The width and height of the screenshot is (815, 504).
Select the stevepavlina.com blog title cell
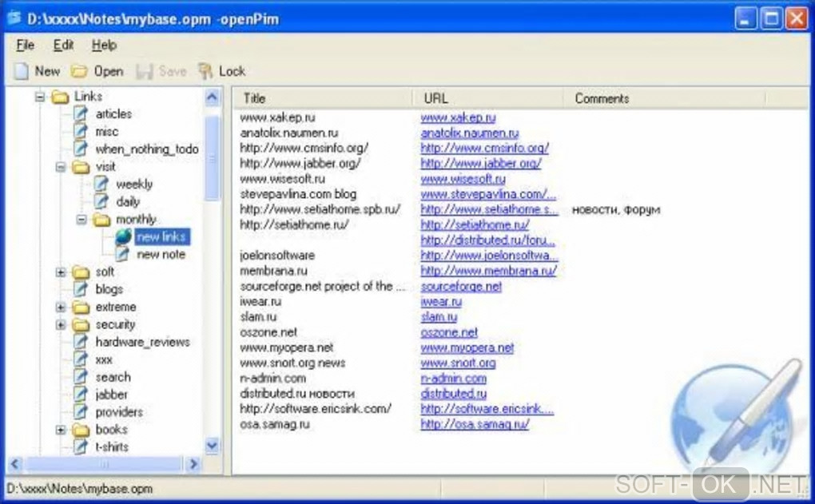click(298, 194)
